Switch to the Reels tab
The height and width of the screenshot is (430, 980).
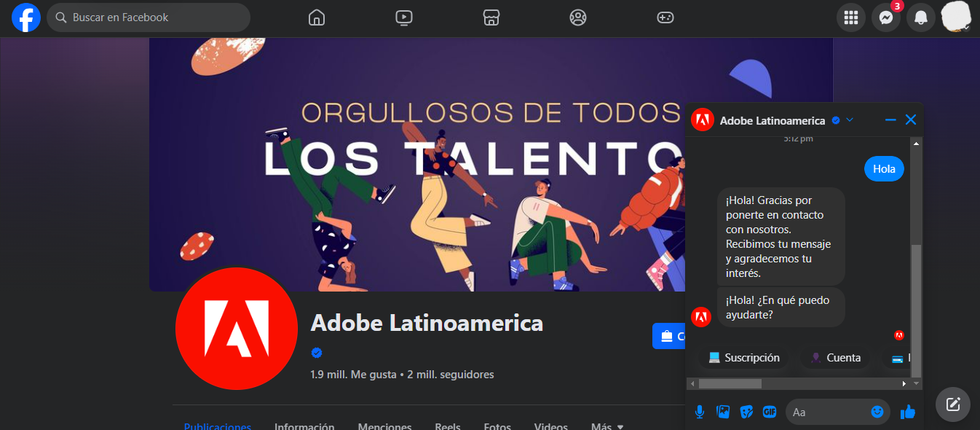click(x=448, y=426)
